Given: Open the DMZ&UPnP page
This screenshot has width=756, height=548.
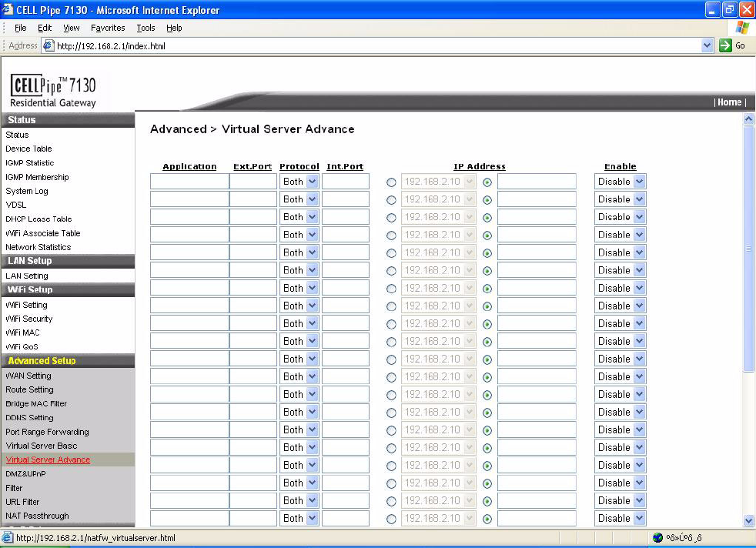Looking at the screenshot, I should (25, 474).
